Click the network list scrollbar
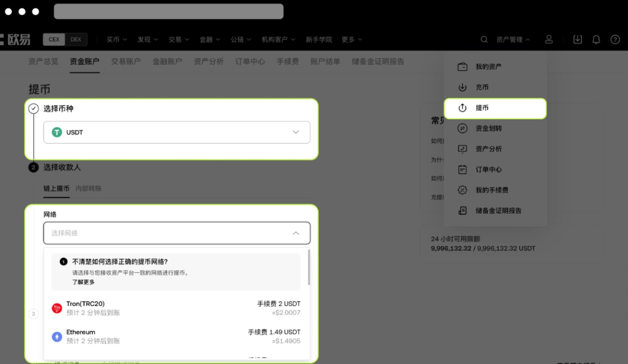Screen dimensions: 628x364 309,268
